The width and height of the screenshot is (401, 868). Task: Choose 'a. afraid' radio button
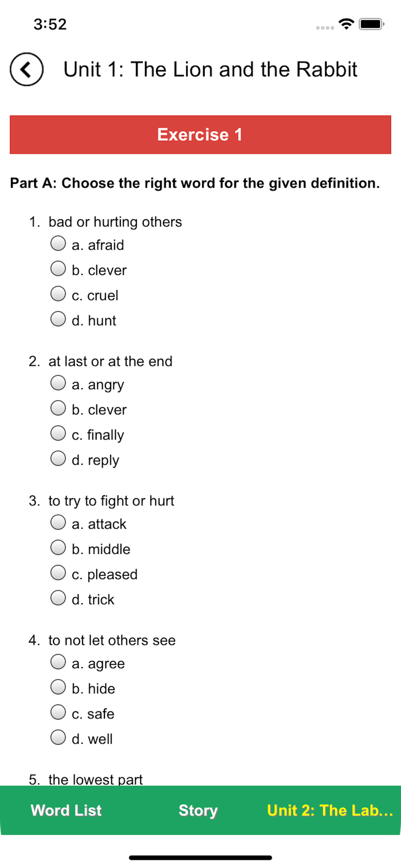click(58, 243)
